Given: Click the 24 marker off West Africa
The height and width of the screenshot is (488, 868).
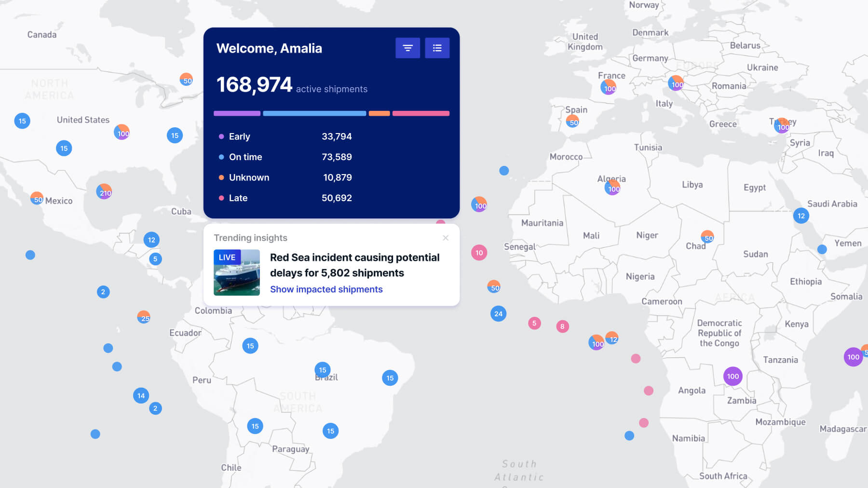Looking at the screenshot, I should pos(498,314).
